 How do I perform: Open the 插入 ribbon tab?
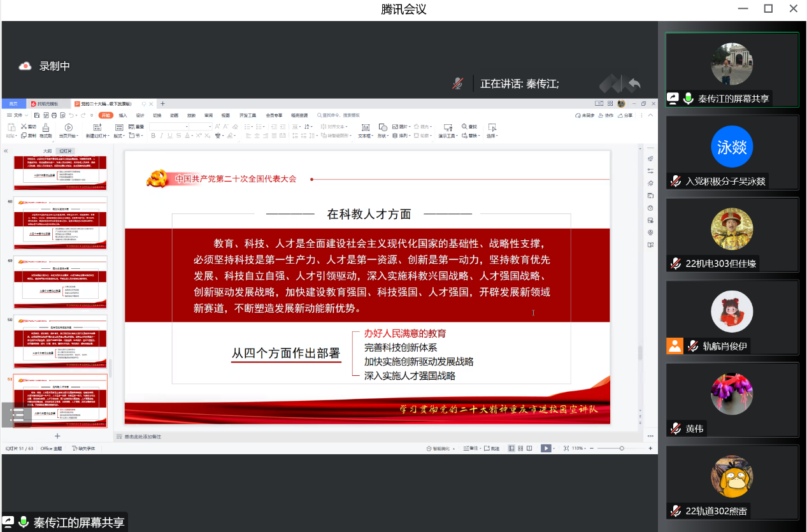tap(123, 115)
